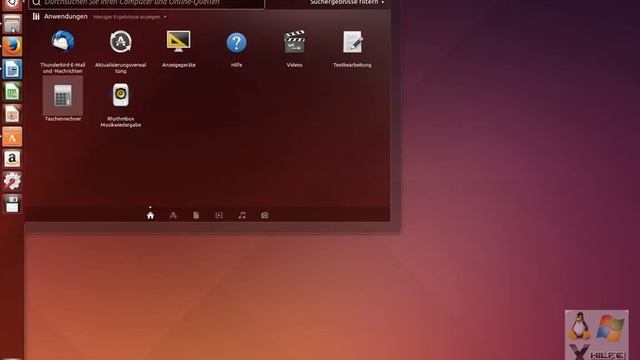Open Thunderbird E-Mail und Nachrichten app

[x=63, y=50]
